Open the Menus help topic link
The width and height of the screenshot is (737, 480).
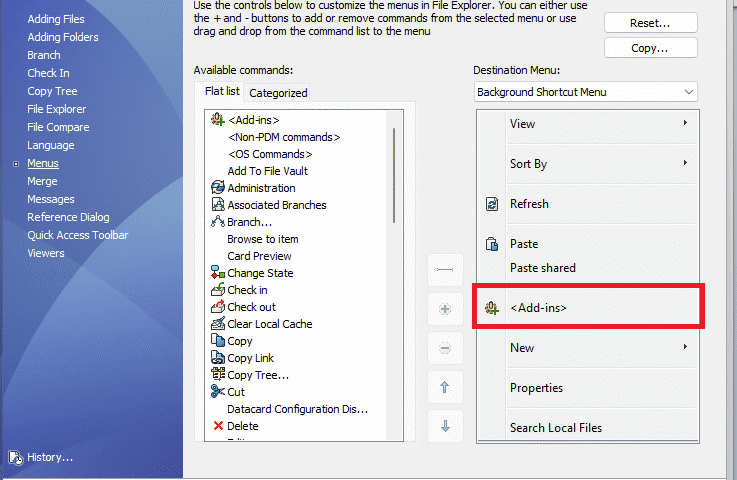pos(43,163)
